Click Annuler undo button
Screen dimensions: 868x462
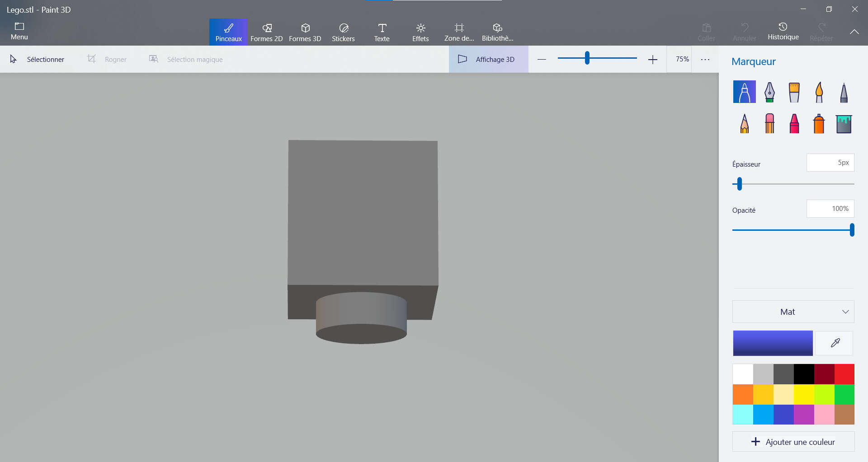pos(745,32)
